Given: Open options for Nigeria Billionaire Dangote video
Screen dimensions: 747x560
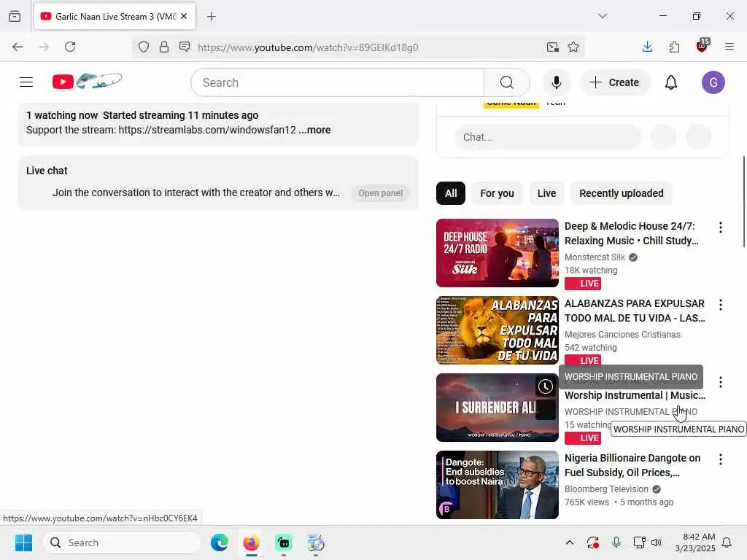Looking at the screenshot, I should click(720, 459).
